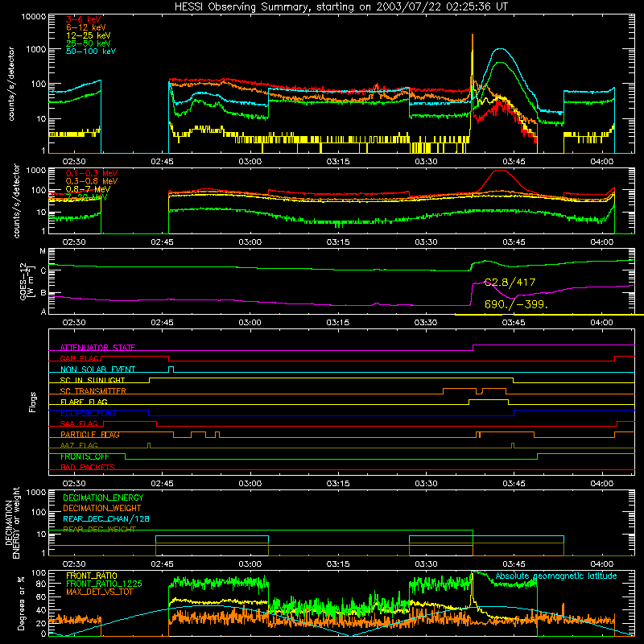Viewport: 644px width, 644px height.
Task: Select the 12-25 keV legend label
Action: pyautogui.click(x=89, y=35)
